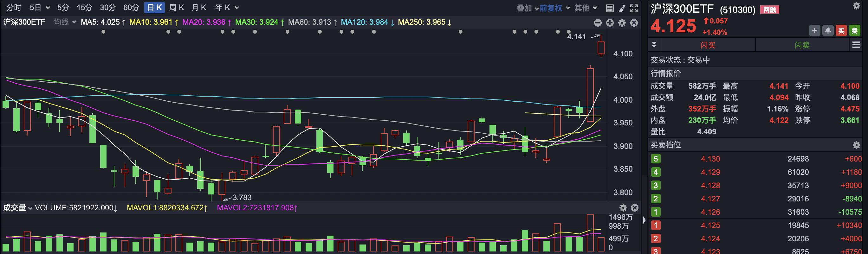
Task: Zoom out the K-line chart with minus icon
Action: click(598, 22)
